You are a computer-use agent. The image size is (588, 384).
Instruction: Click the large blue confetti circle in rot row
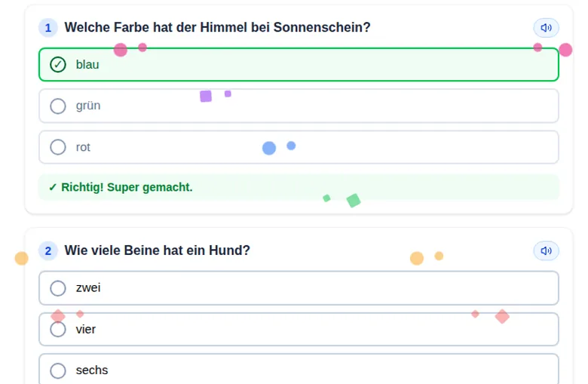pos(269,149)
